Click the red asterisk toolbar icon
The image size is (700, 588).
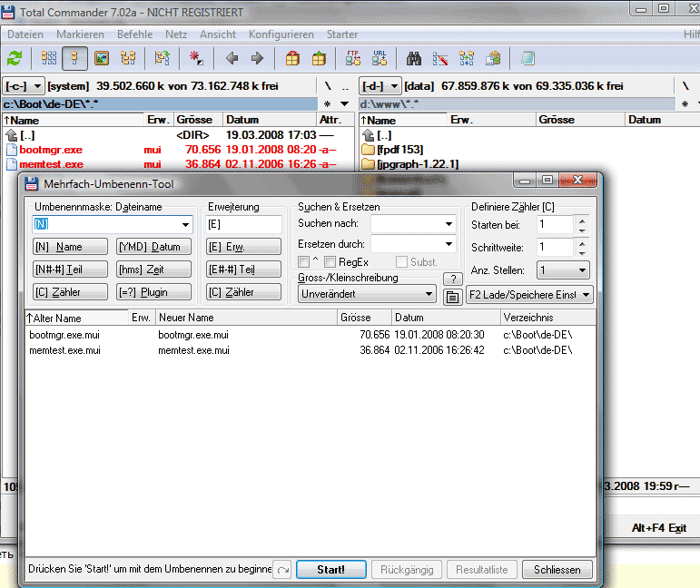196,58
